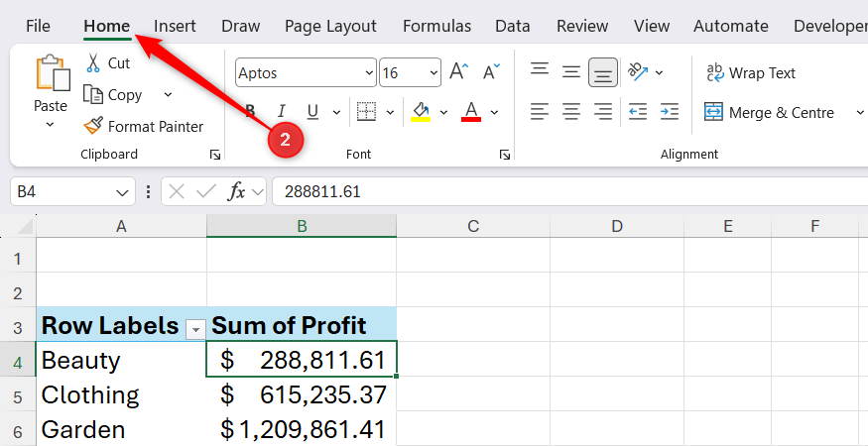Switch to the Draw tab
The width and height of the screenshot is (868, 446).
(240, 26)
